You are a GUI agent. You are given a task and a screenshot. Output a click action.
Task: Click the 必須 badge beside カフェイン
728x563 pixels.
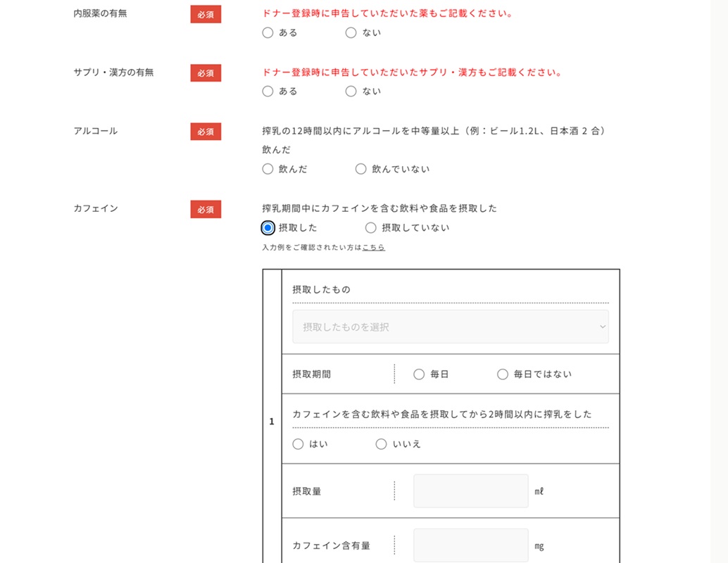pos(206,209)
